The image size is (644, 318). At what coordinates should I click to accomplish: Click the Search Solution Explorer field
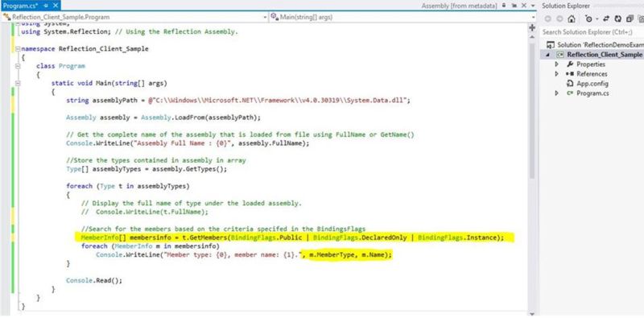(x=592, y=32)
